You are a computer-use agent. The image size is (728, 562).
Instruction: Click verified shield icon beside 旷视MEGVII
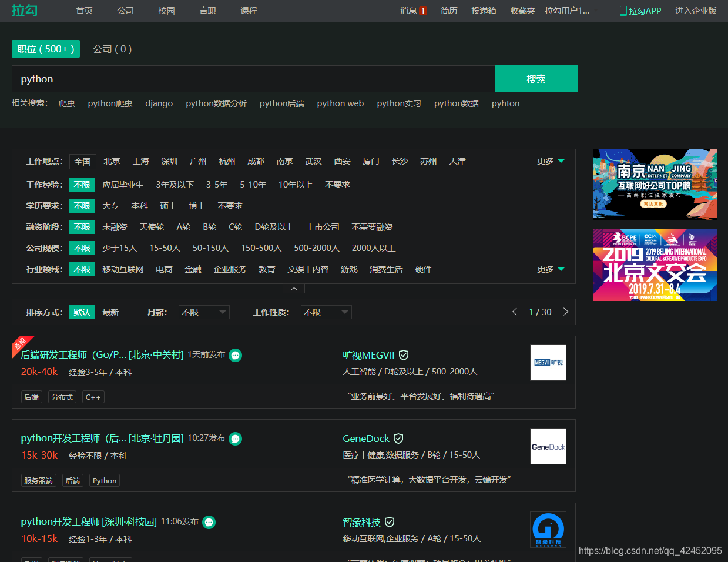coord(404,355)
